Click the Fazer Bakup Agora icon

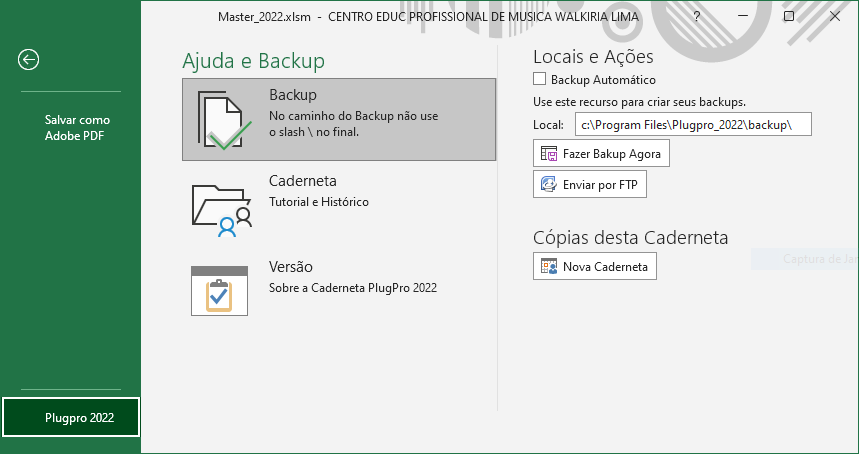tap(549, 154)
